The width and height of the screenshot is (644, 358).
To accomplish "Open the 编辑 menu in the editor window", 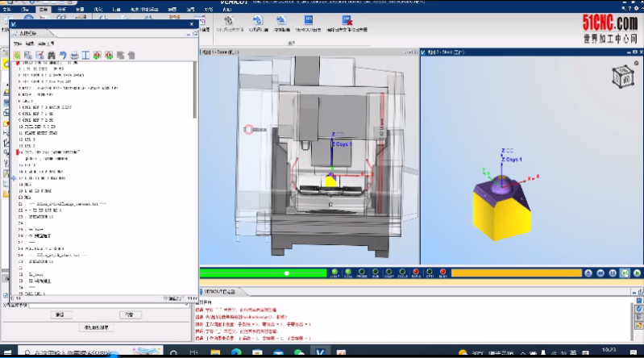I will pyautogui.click(x=31, y=43).
